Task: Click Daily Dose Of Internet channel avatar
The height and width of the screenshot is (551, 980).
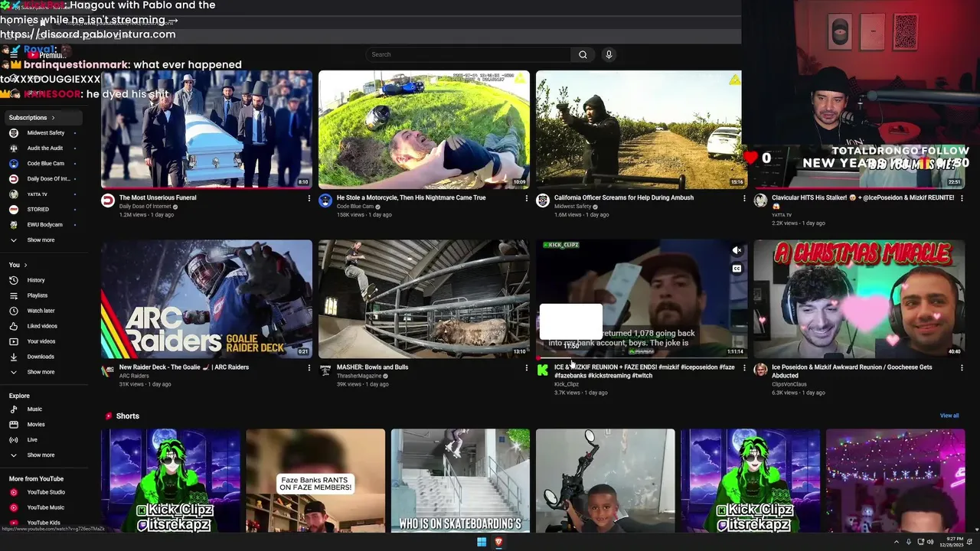Action: coord(108,201)
